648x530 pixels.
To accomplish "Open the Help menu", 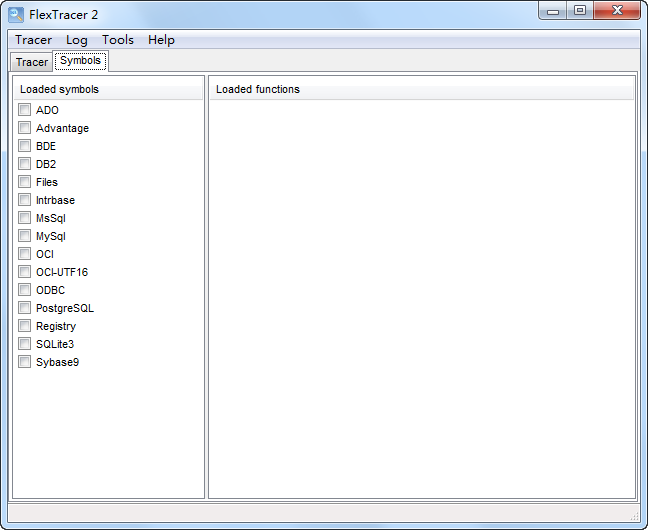I will (161, 40).
